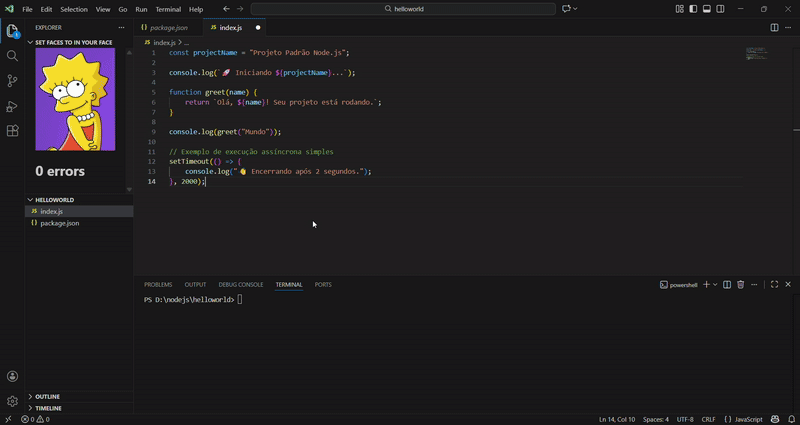Open the Manage gear icon
This screenshot has height=425, width=800.
12,401
